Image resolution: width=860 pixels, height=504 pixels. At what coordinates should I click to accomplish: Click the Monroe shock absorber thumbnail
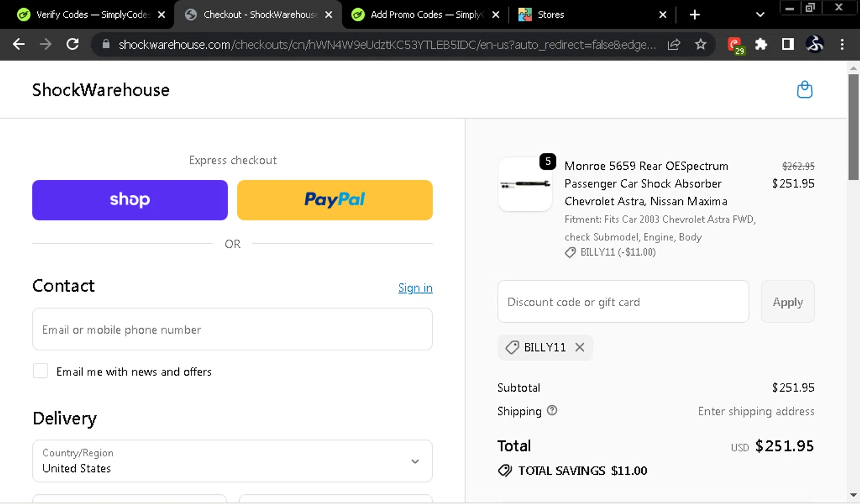click(x=525, y=184)
